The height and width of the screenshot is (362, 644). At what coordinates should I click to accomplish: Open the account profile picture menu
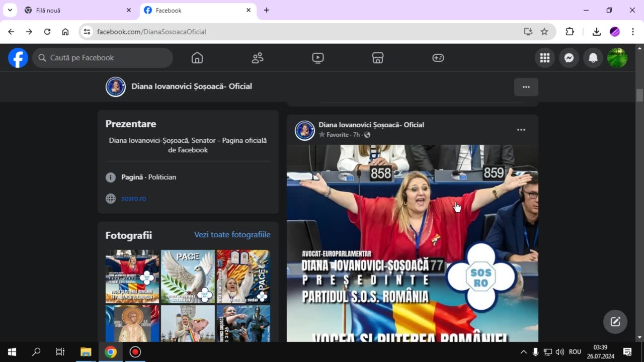click(617, 58)
